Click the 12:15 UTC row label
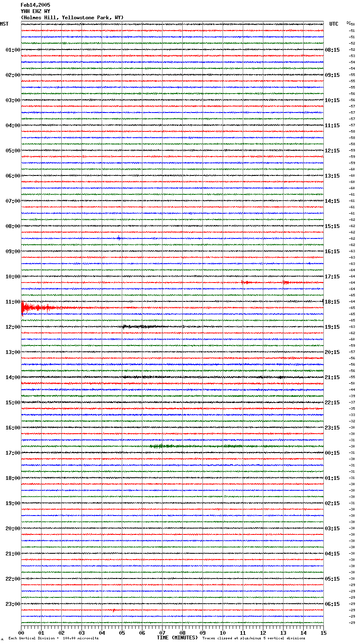 [332, 151]
